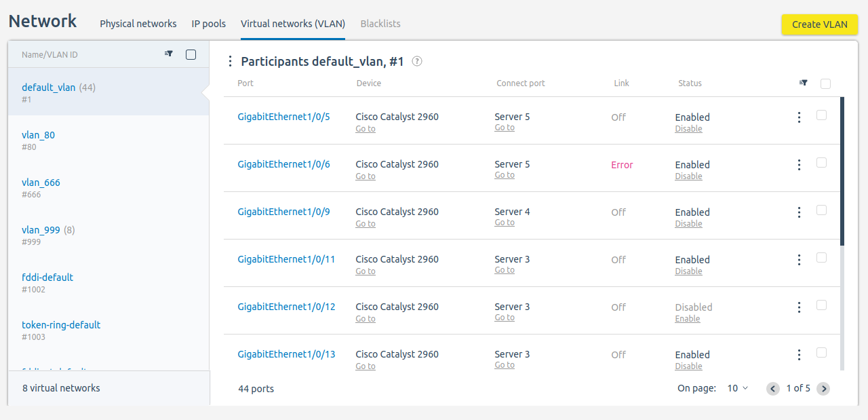Disable the GigabitEthernet1/0/11 port
This screenshot has height=420, width=868.
coord(688,271)
